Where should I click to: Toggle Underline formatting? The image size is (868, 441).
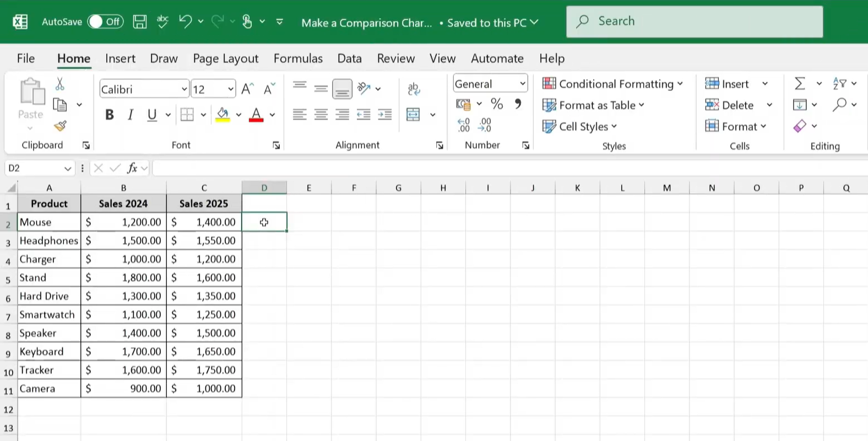click(152, 115)
